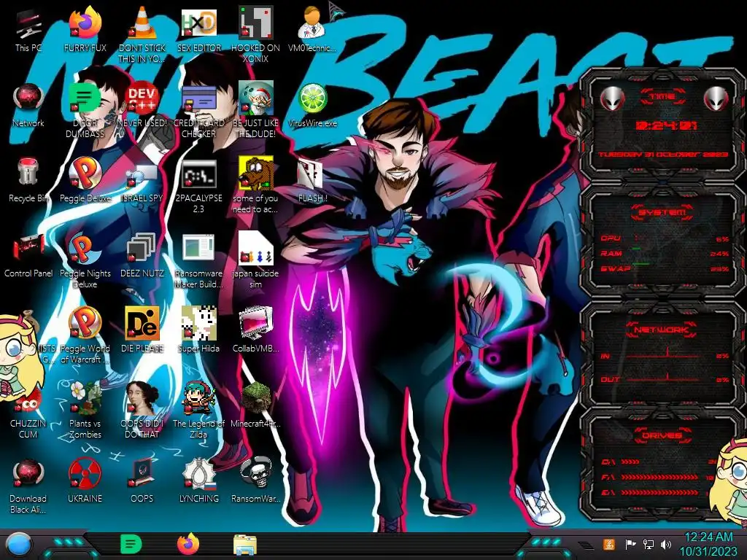Open the green pinned app on taskbar
The image size is (747, 560).
click(131, 544)
